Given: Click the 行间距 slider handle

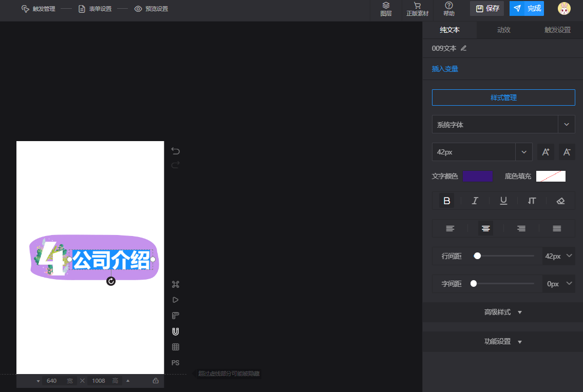Looking at the screenshot, I should [x=477, y=256].
